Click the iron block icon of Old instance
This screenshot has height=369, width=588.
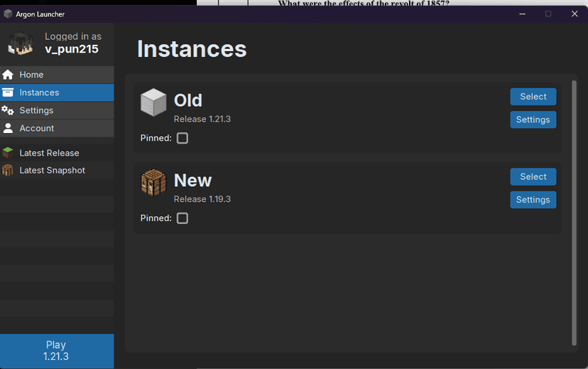tap(153, 103)
